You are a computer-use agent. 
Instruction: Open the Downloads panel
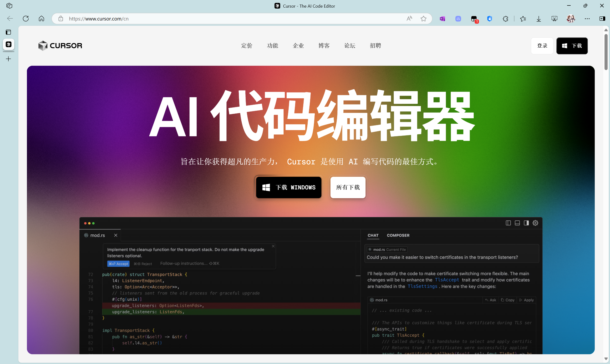pos(539,19)
